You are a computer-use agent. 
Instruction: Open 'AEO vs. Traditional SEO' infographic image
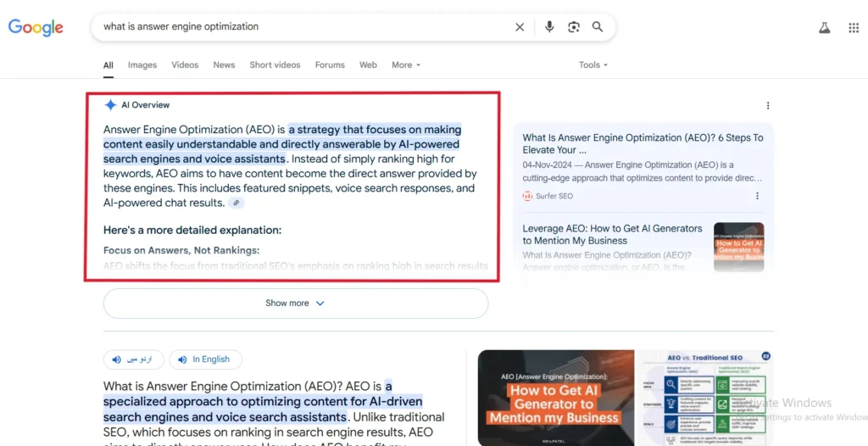705,397
